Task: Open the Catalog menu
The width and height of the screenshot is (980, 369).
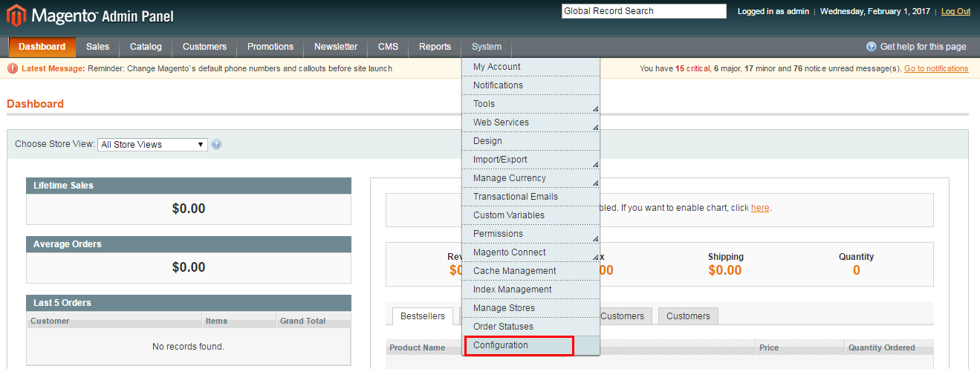Action: pyautogui.click(x=146, y=47)
